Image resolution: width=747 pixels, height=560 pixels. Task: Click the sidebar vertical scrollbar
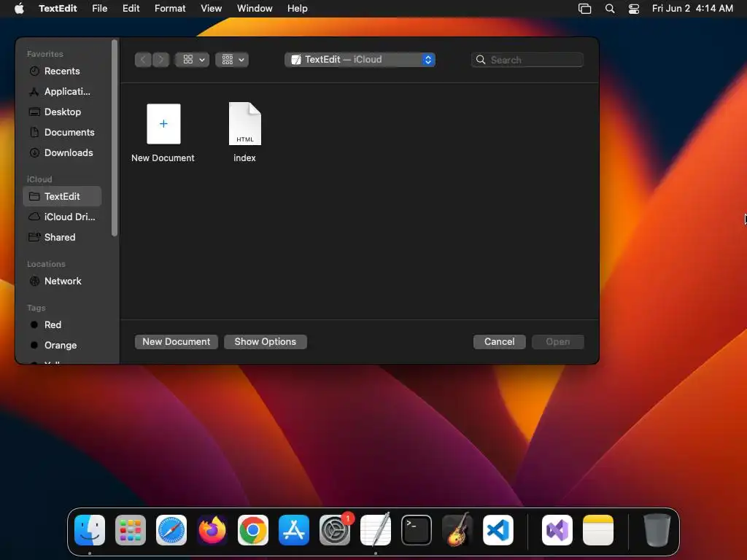115,138
